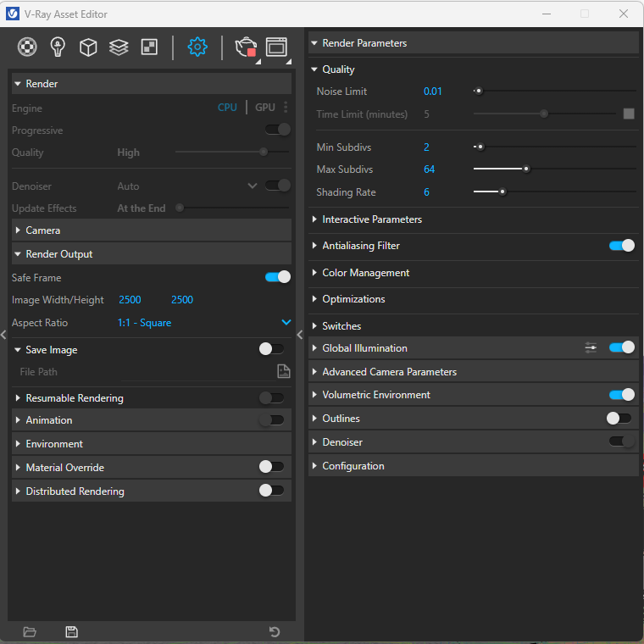Toggle the Animation switch
The image size is (644, 644).
point(271,419)
